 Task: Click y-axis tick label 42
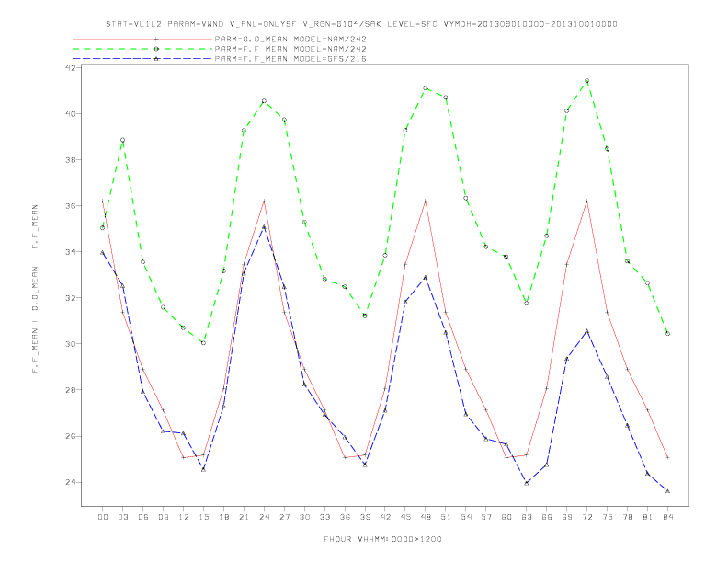[71, 67]
